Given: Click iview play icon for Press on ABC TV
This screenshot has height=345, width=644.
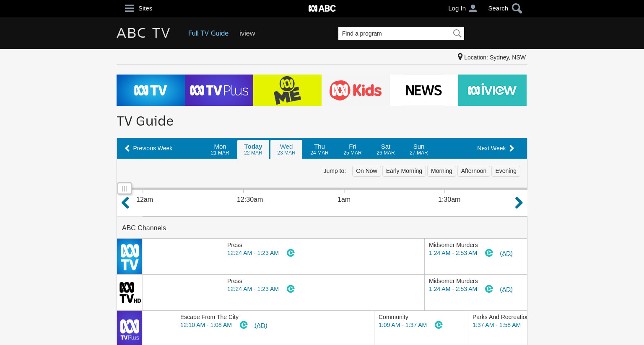Looking at the screenshot, I should [x=291, y=253].
